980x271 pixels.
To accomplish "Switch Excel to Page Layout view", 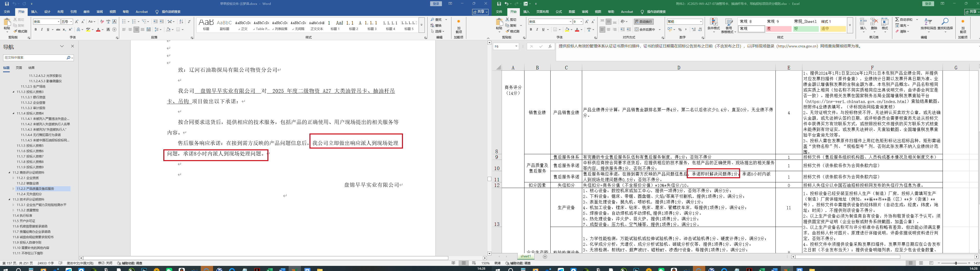I will click(x=921, y=263).
